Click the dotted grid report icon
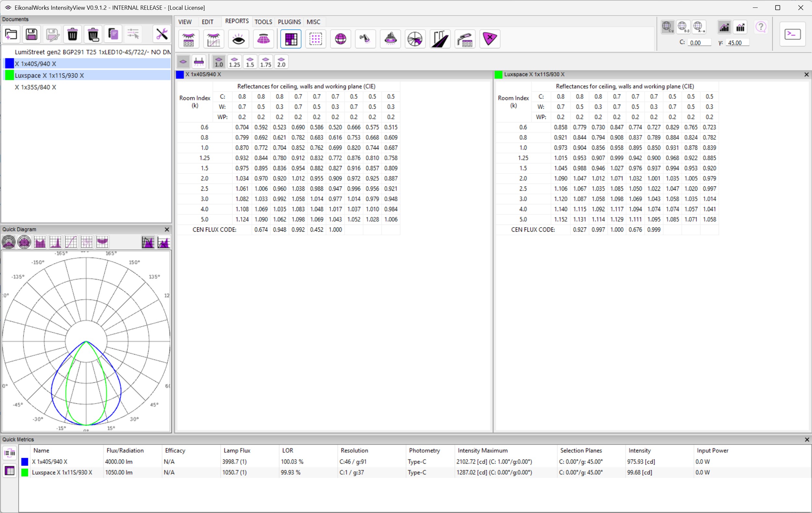The width and height of the screenshot is (812, 513). coord(316,39)
